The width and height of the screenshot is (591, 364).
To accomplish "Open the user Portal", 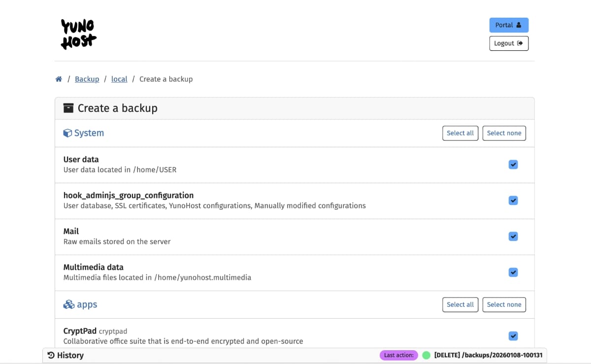I will click(508, 25).
